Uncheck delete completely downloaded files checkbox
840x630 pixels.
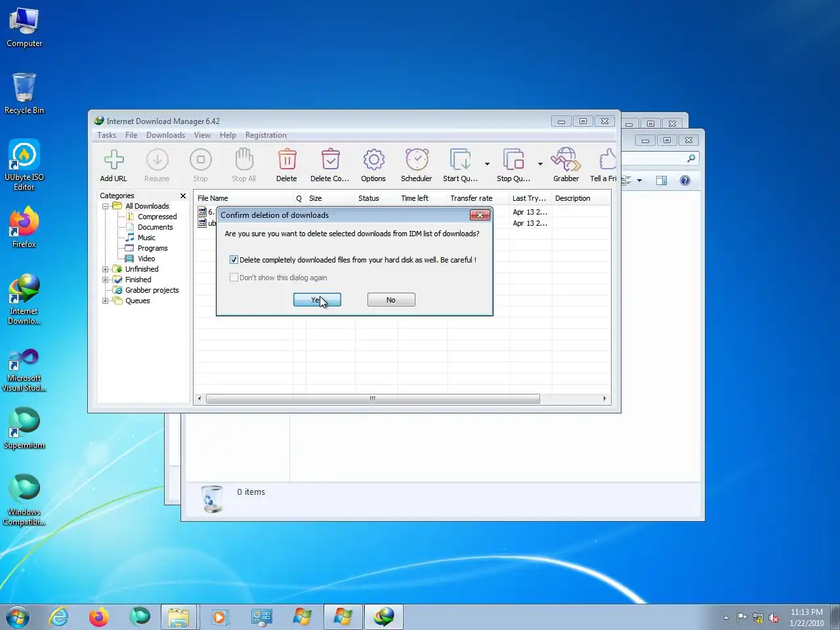(x=234, y=260)
